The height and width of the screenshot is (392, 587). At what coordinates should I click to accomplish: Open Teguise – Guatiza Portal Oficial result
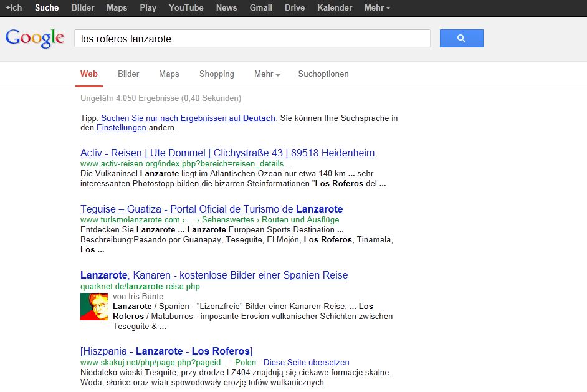click(212, 209)
